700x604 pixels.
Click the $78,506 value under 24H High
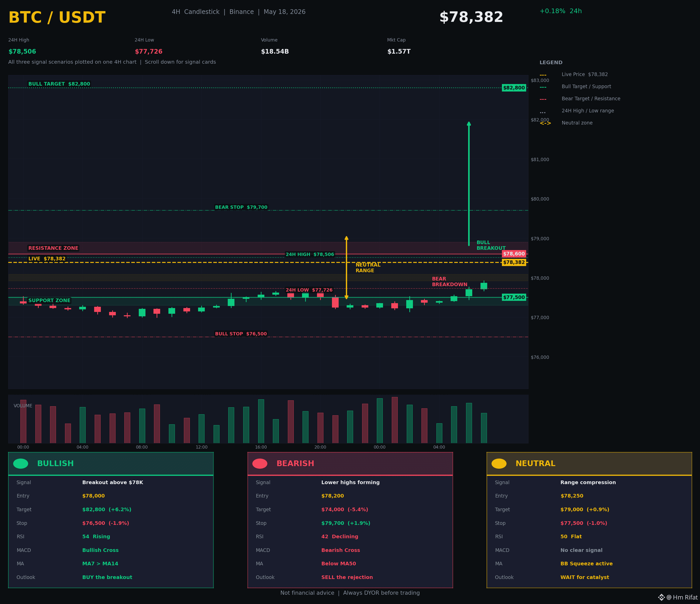point(22,52)
